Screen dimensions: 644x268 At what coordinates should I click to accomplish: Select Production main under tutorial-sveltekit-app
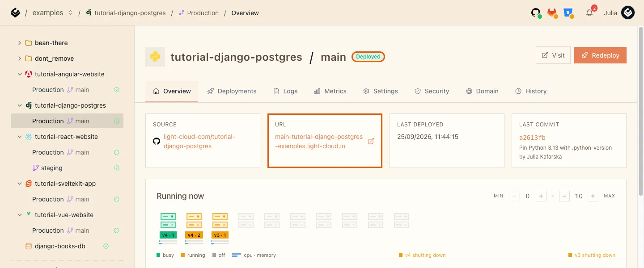click(x=67, y=199)
